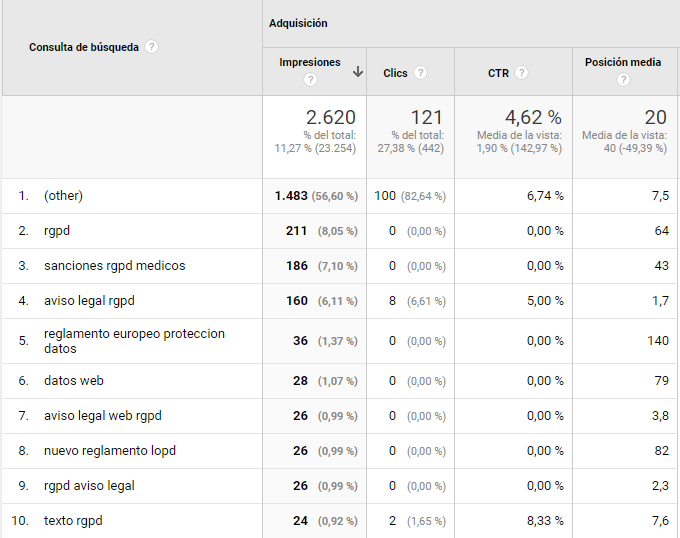Click the help icon under Impresiones header
The height and width of the screenshot is (538, 680).
click(x=310, y=80)
